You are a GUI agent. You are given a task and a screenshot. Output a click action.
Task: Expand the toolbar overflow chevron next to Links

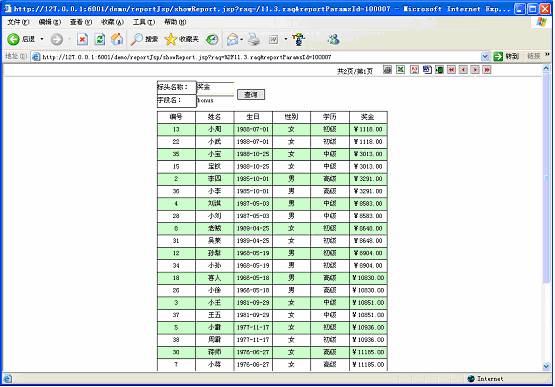pos(547,55)
